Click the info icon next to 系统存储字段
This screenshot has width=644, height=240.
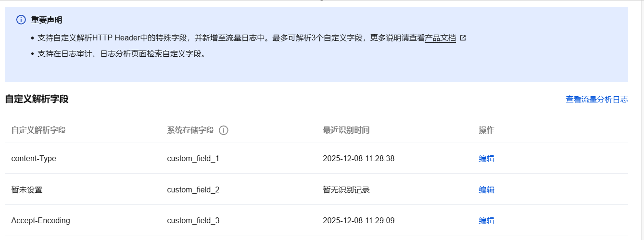[x=223, y=130]
